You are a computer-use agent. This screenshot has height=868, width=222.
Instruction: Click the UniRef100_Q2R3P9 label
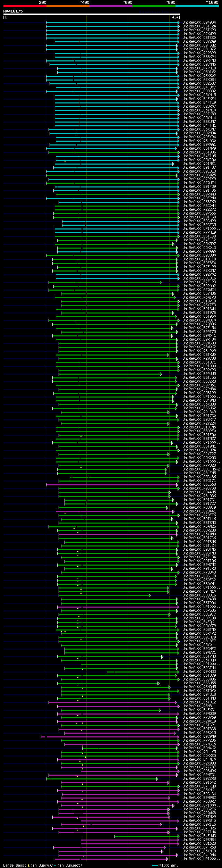tap(199, 53)
